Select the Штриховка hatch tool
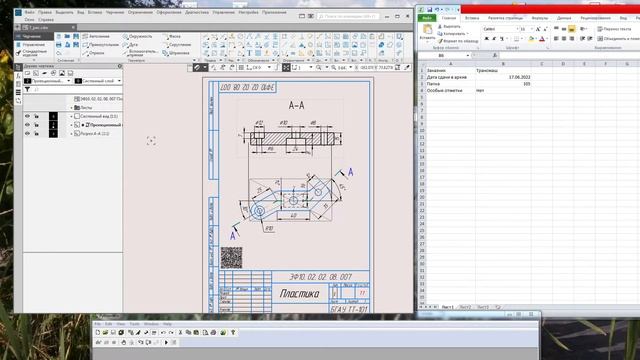 point(176,53)
